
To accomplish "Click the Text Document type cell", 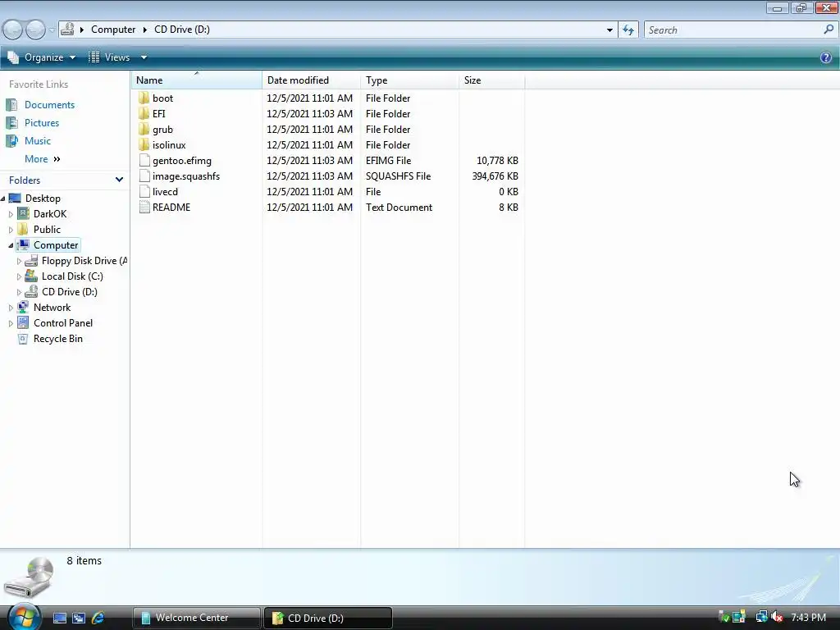I will pos(399,207).
